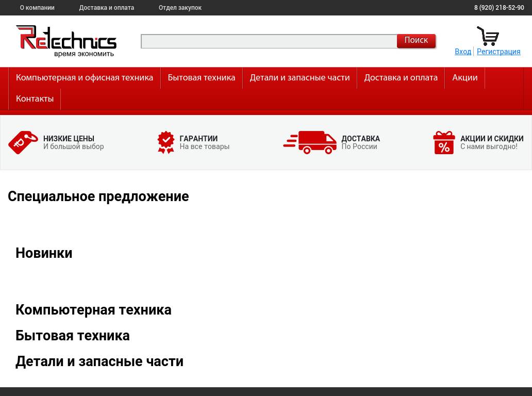Image resolution: width=532 pixels, height=396 pixels.
Task: Select Компьютерная и офисная техника menu
Action: coord(85,78)
